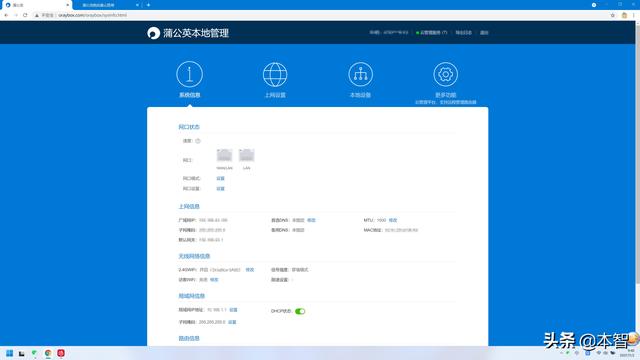The width and height of the screenshot is (640, 360).
Task: Click the 上网信息 section heading
Action: (x=189, y=207)
